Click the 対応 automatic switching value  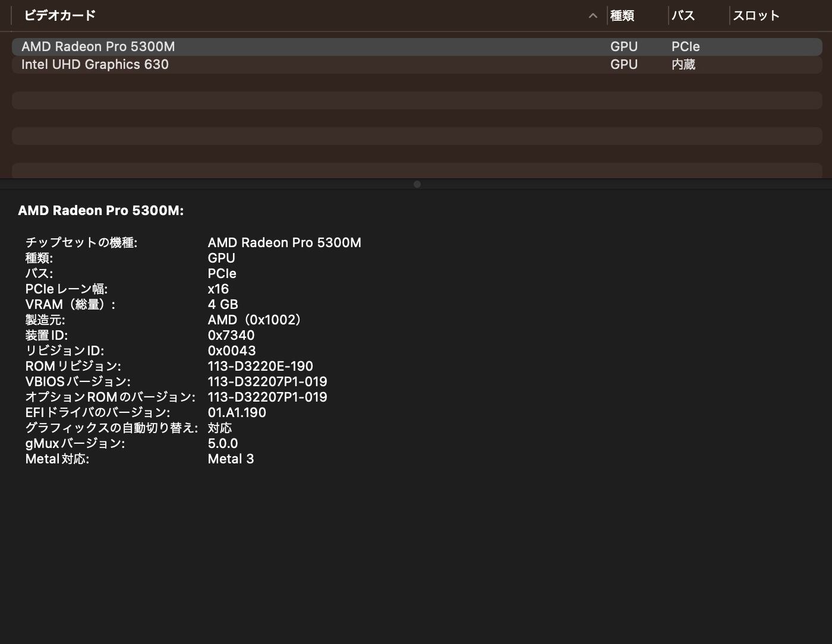pos(220,428)
